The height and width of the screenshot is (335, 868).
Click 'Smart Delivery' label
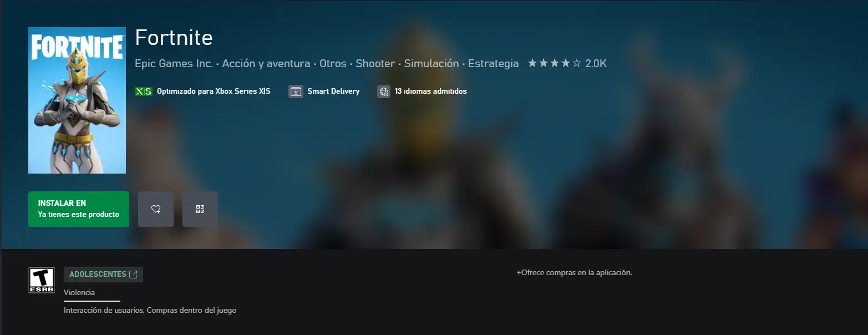(333, 92)
